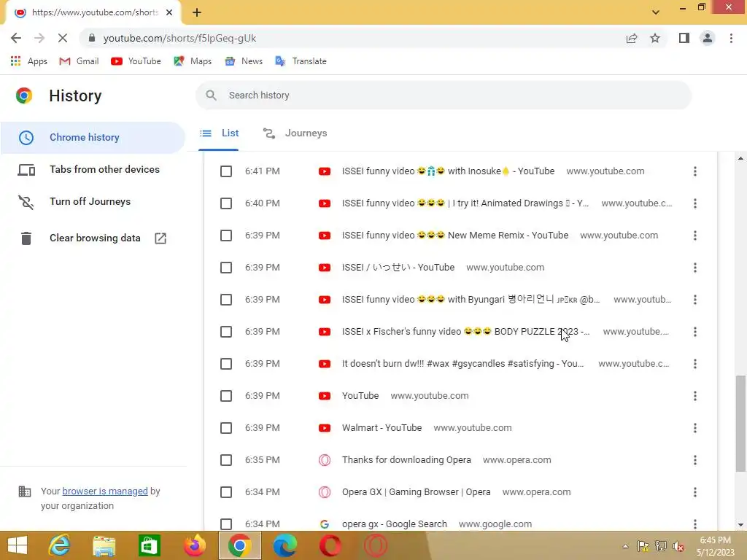
Task: Launch Internet Explorer from the taskbar
Action: [x=60, y=545]
